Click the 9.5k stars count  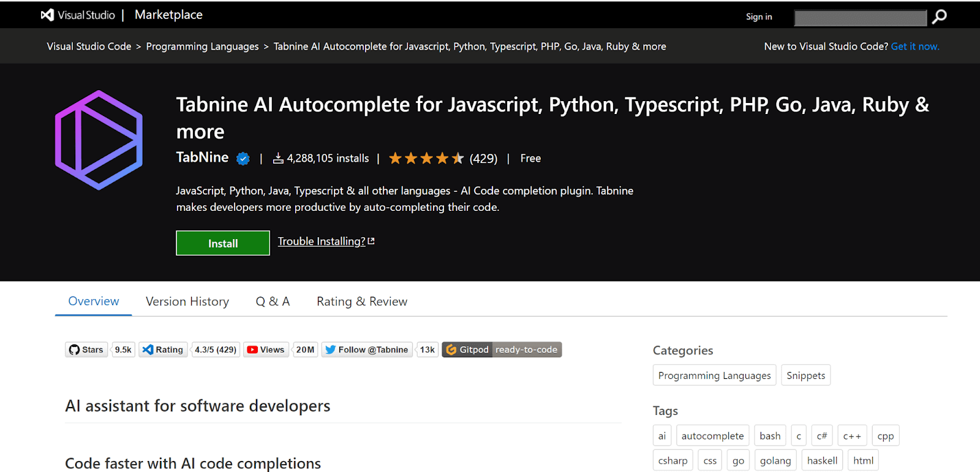(x=123, y=349)
